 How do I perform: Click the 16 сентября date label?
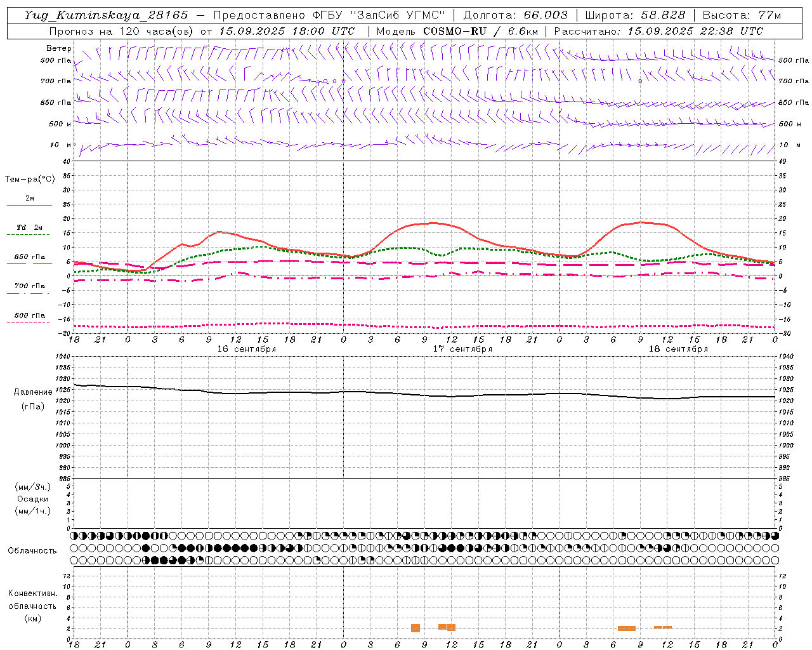(246, 349)
